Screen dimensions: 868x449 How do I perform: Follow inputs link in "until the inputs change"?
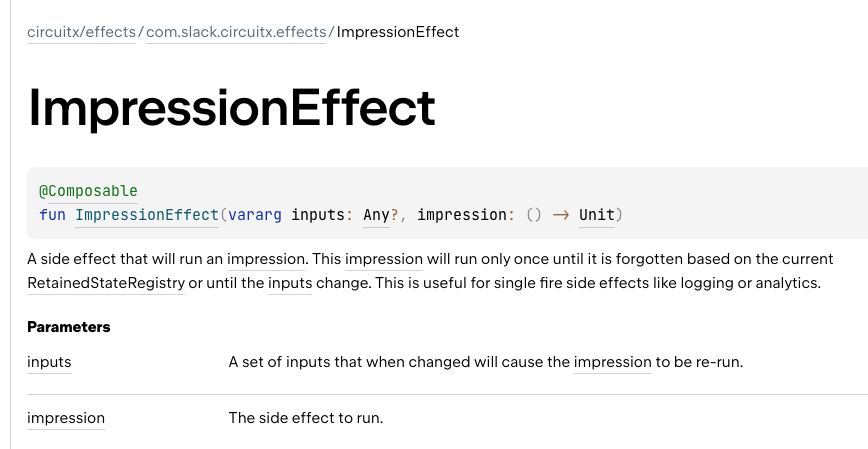tap(289, 283)
